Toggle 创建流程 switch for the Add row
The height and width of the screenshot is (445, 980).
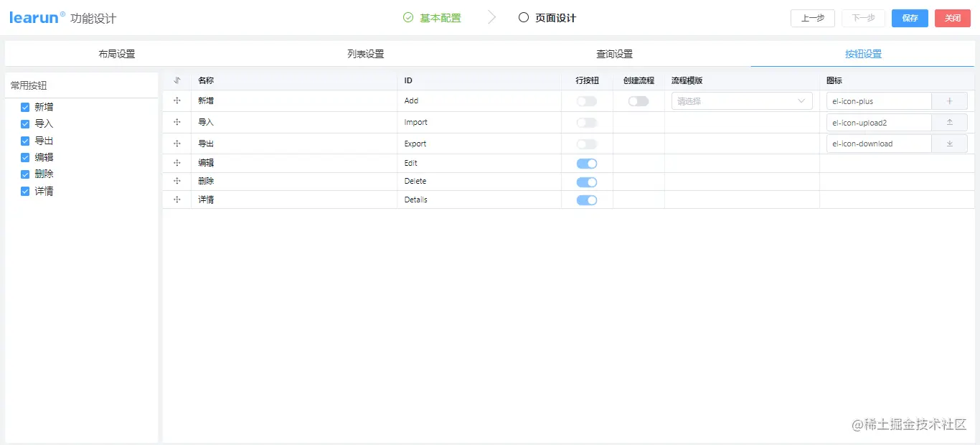point(639,101)
